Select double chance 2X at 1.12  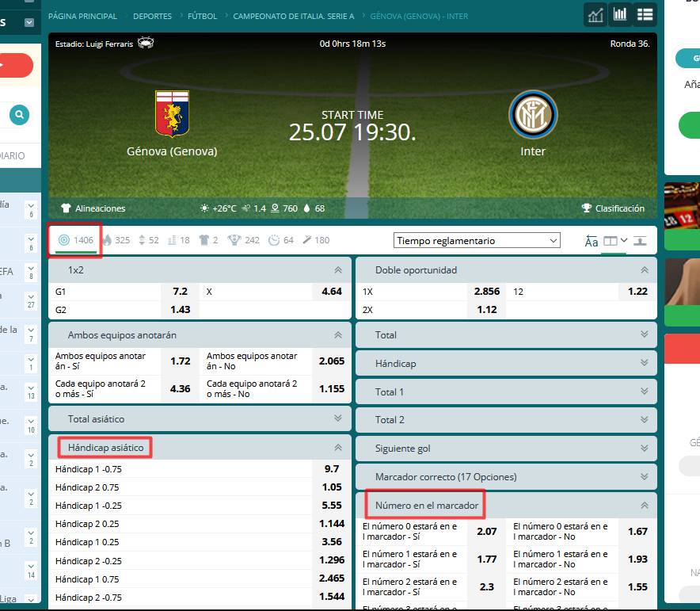[487, 310]
